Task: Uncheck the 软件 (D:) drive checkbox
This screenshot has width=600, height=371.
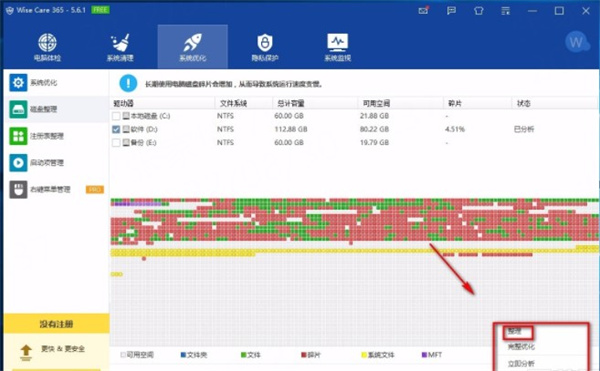Action: point(116,129)
